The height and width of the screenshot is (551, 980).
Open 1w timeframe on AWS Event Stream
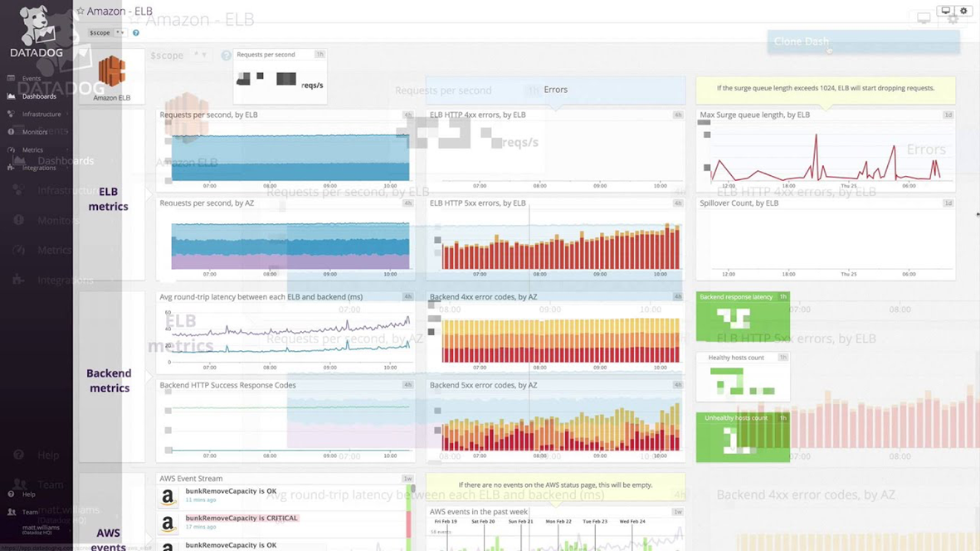coord(407,479)
